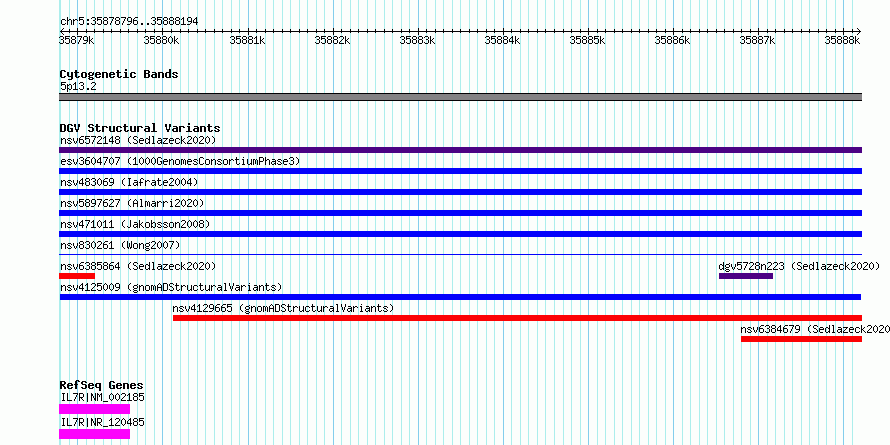Open the esv3604707 (1000GenomesConsortiumPhase3) label
This screenshot has width=890, height=445.
tap(180, 161)
